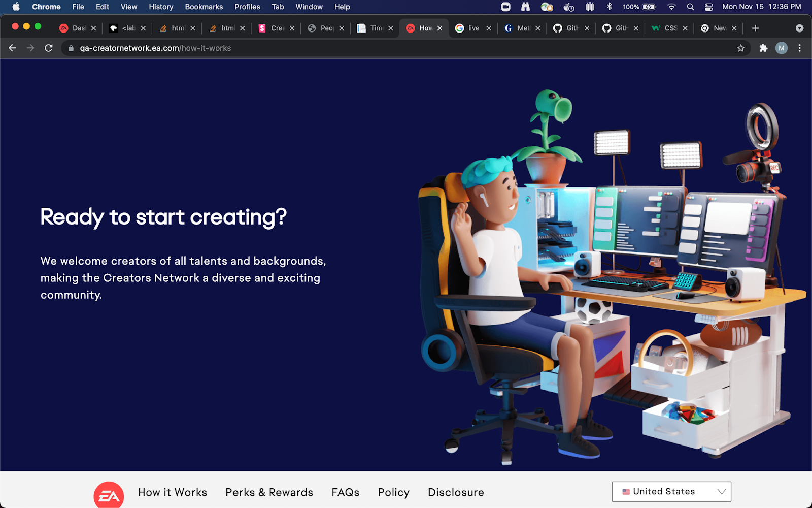Viewport: 812px width, 508px height.
Task: Open the Apple menu
Action: (x=16, y=7)
